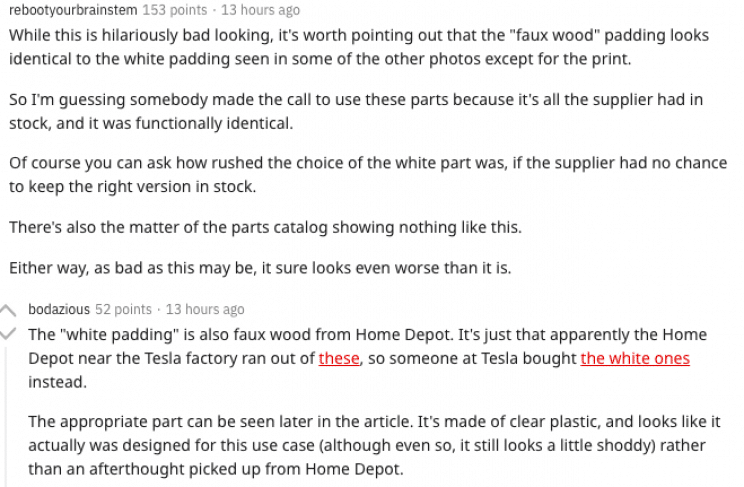This screenshot has width=744, height=487.
Task: Click the top comment's "13 hours ago" timestamp
Action: click(x=260, y=10)
